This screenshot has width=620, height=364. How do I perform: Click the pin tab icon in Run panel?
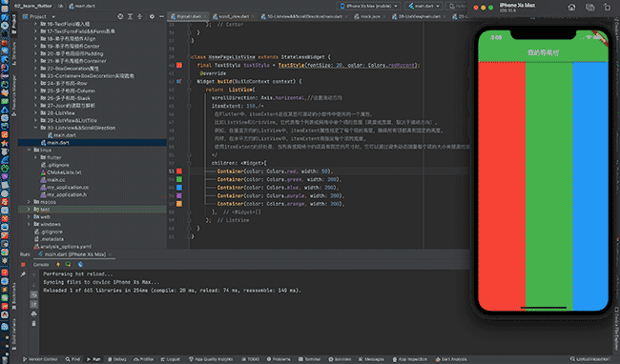point(23,274)
